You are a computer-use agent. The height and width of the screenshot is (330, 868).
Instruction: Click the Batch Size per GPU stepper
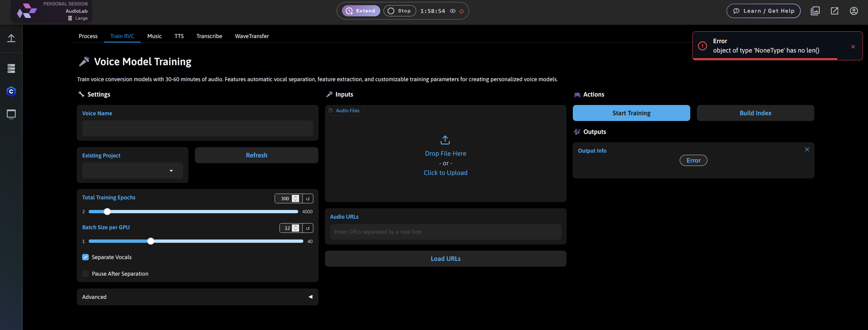296,228
